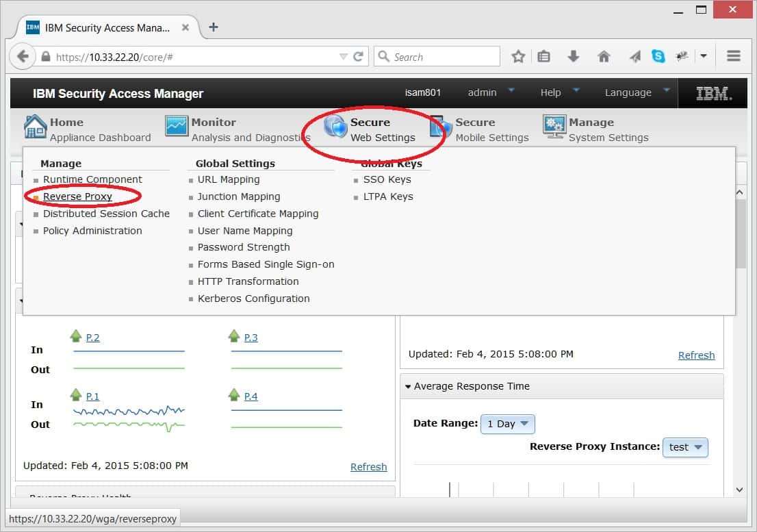The height and width of the screenshot is (532, 757).
Task: Click inside the browser Search field
Action: point(438,56)
